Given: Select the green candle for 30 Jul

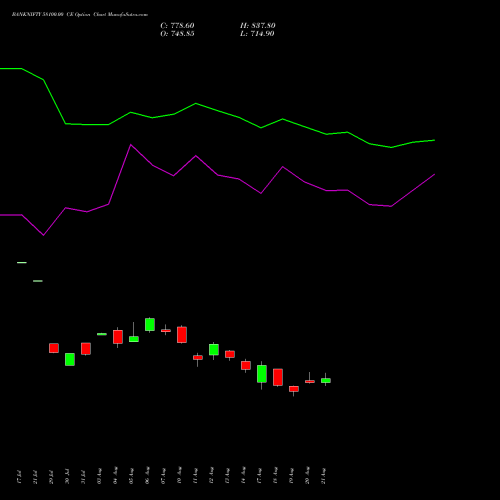Looking at the screenshot, I should coord(70,359).
